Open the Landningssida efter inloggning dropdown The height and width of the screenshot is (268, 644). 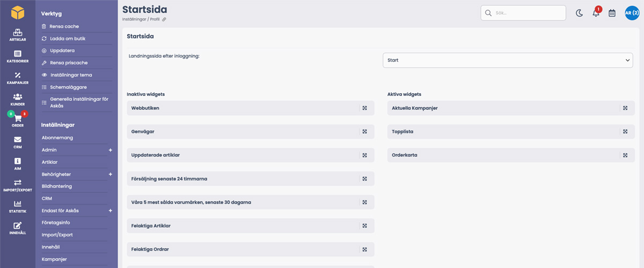coord(508,60)
